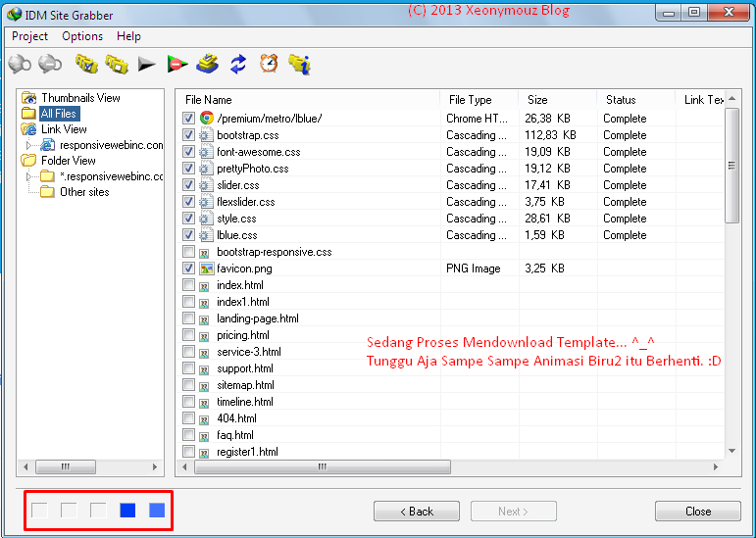Open the Options menu
This screenshot has height=538, width=756.
[82, 36]
